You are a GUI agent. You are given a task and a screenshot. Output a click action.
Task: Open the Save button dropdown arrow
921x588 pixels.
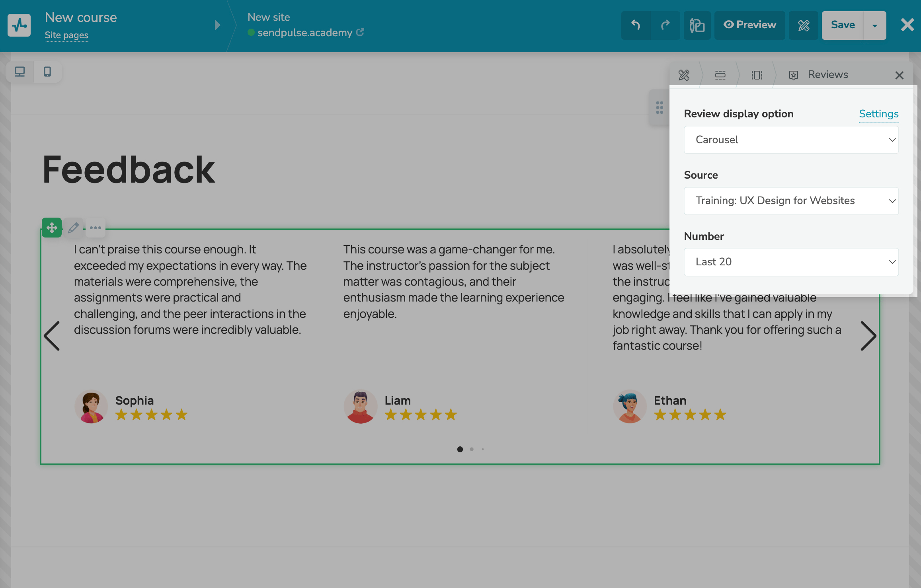click(874, 25)
